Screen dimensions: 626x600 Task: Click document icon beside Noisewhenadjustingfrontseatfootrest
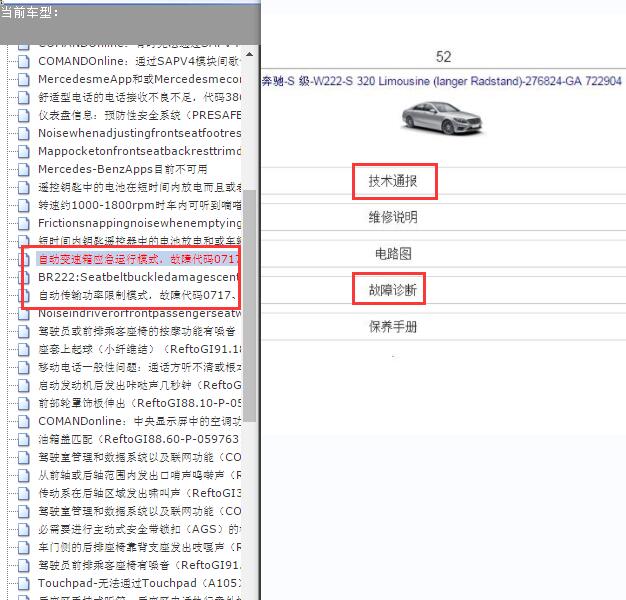(24, 133)
